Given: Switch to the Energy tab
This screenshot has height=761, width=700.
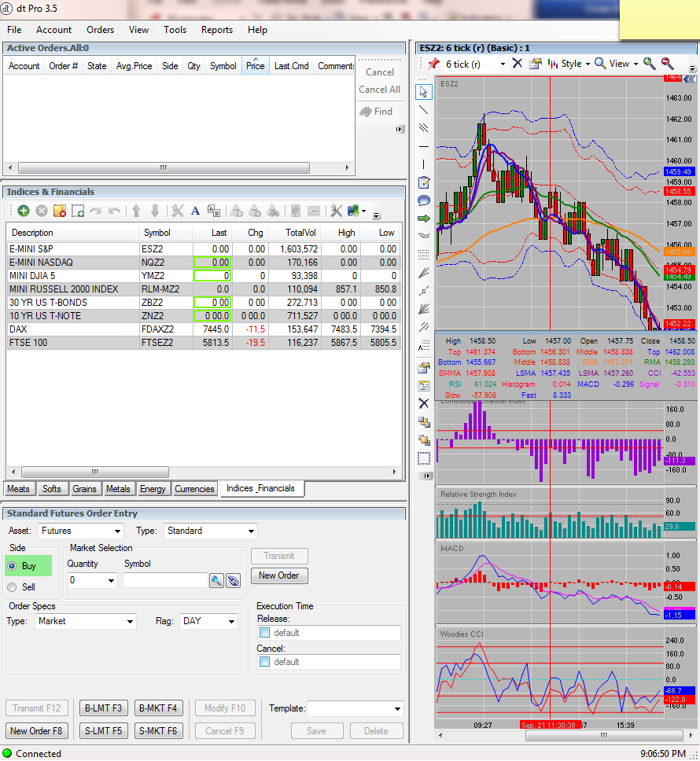Looking at the screenshot, I should pyautogui.click(x=153, y=489).
